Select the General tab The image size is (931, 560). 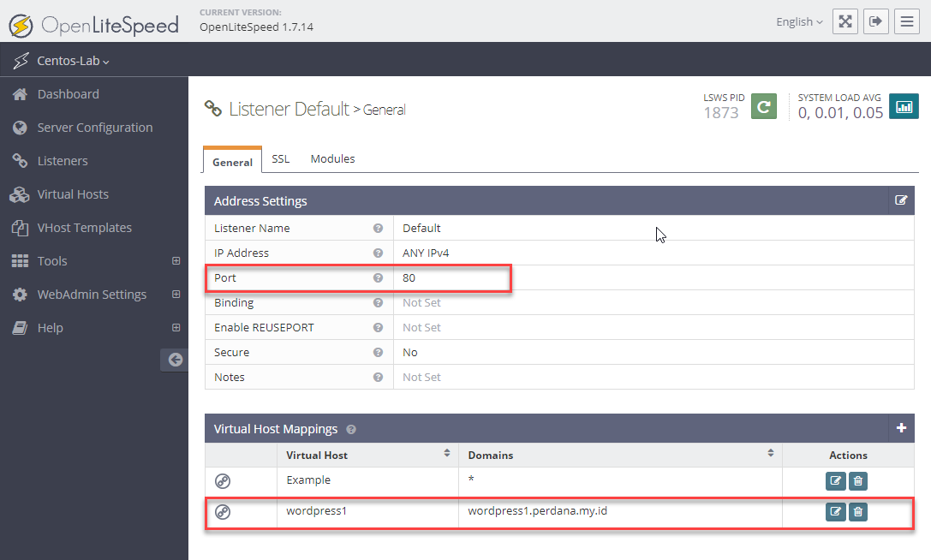pos(232,162)
